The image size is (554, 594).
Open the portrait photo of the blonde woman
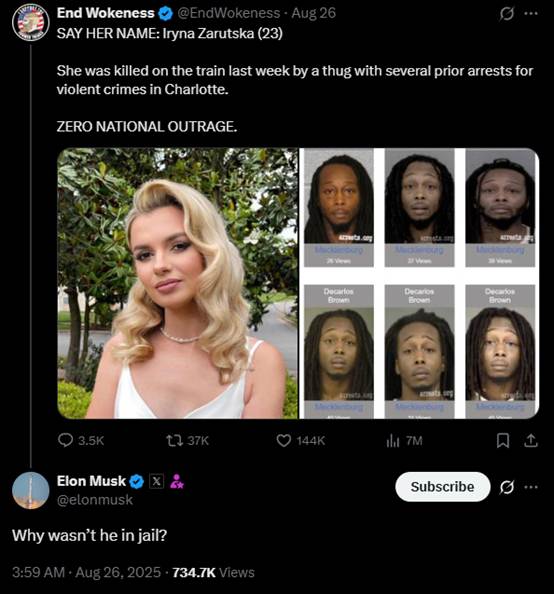click(x=178, y=283)
